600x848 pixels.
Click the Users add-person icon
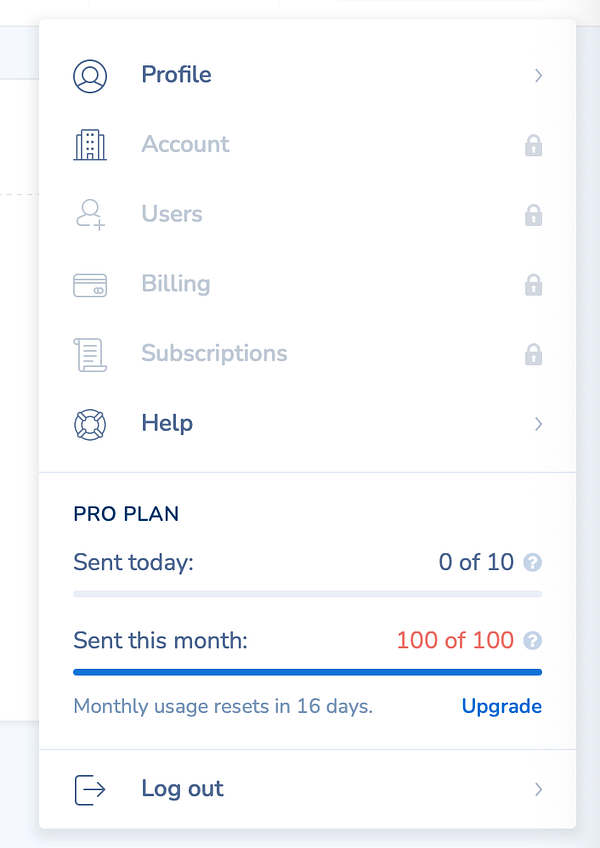tap(89, 214)
